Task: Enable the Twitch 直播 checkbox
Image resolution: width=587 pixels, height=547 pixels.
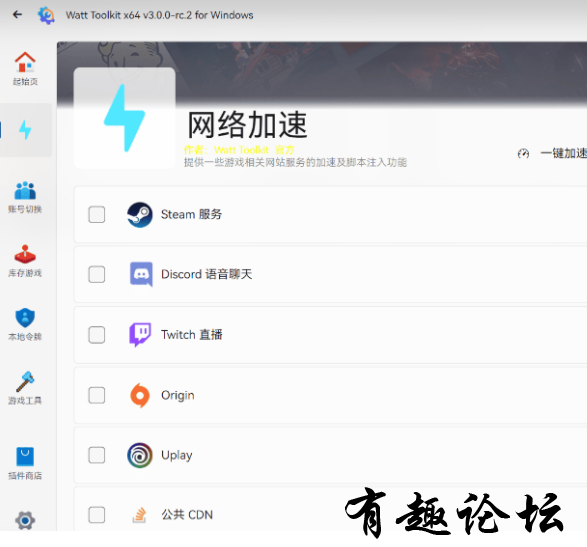Action: coord(97,335)
